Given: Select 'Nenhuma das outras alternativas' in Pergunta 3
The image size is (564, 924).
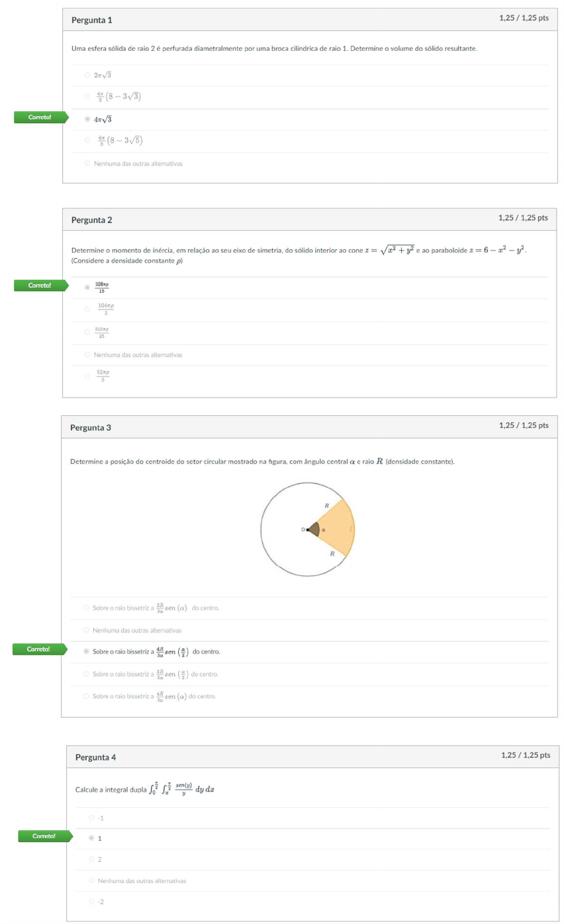Looking at the screenshot, I should coord(86,630).
